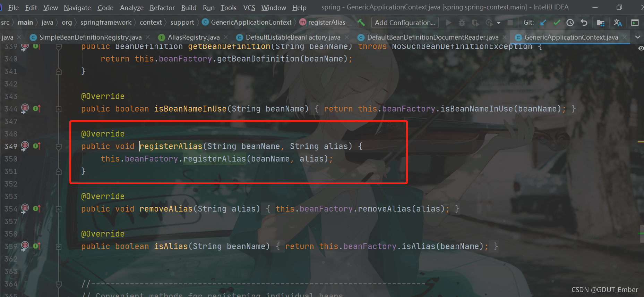Open the Run menu

coord(208,7)
